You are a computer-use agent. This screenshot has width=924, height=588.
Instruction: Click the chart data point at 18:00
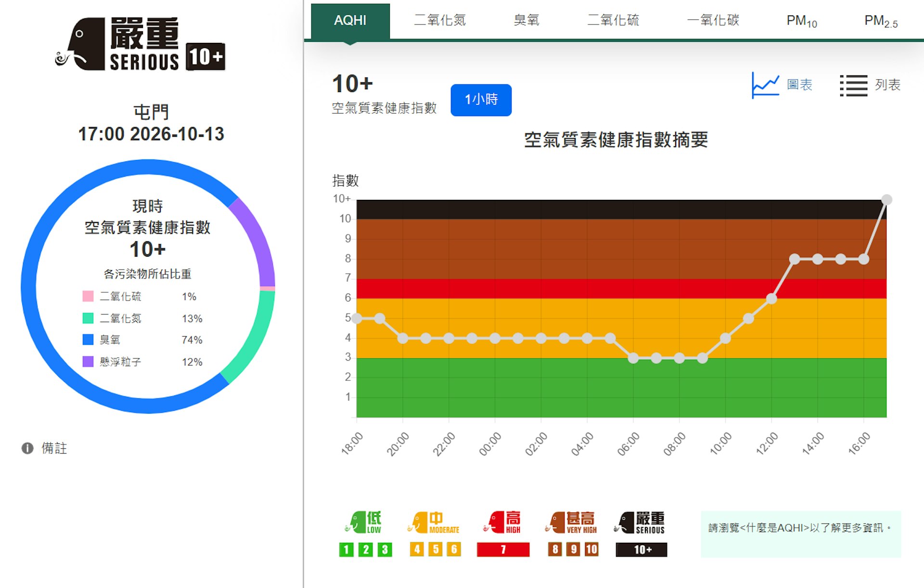pos(357,318)
